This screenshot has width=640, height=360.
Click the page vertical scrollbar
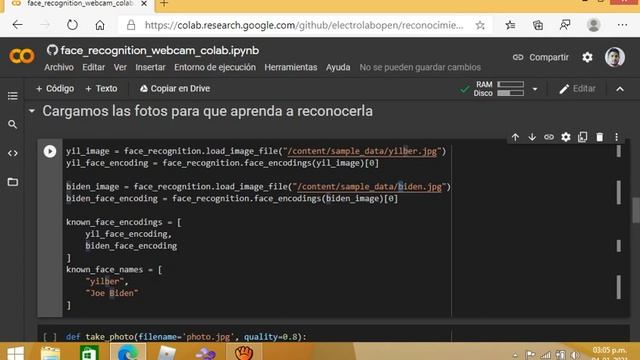point(636,210)
